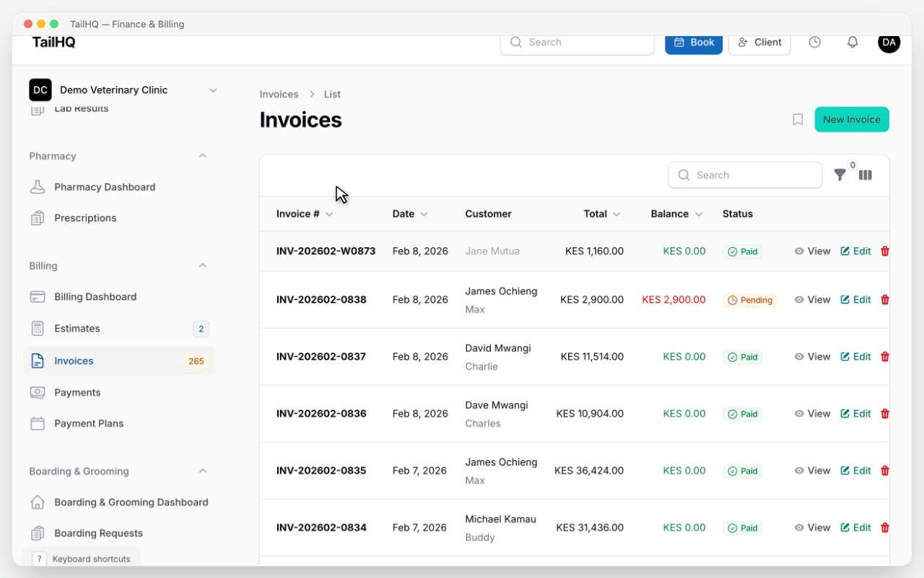The height and width of the screenshot is (578, 924).
Task: Click the New Invoice button
Action: (x=851, y=120)
